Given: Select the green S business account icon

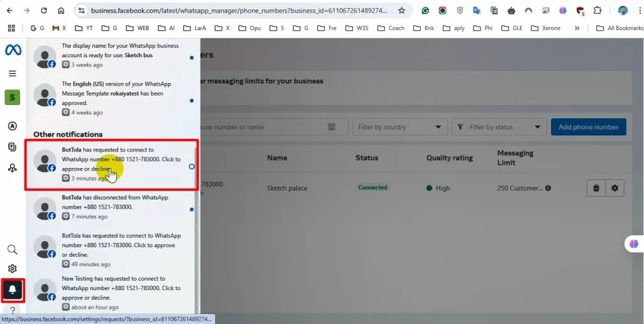Looking at the screenshot, I should coord(13,98).
